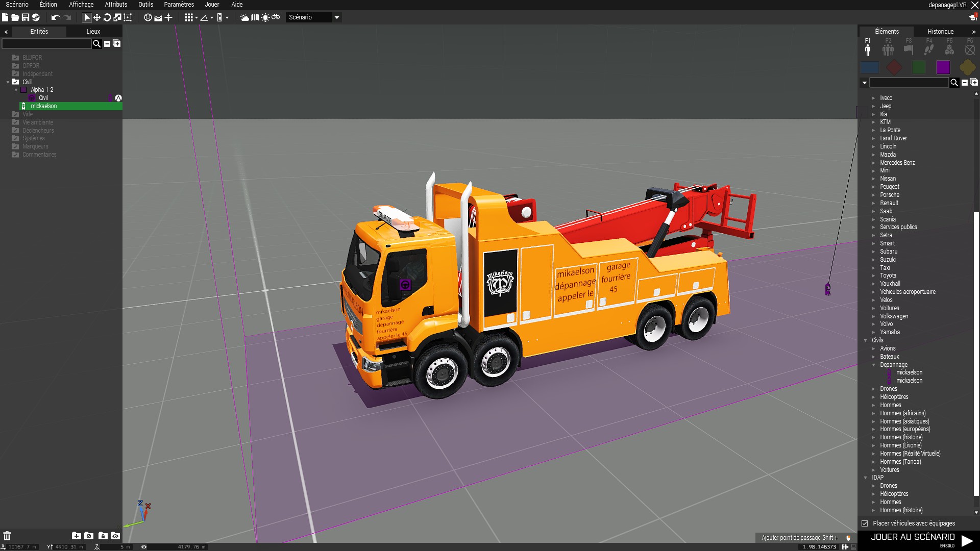This screenshot has width=980, height=551.
Task: Toggle grid snapping icon in toolbar
Action: [189, 17]
